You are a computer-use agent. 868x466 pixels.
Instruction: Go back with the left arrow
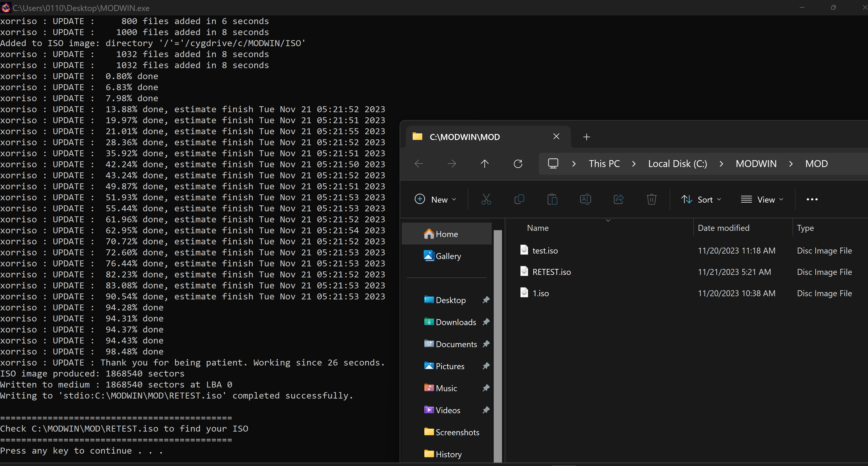(x=419, y=164)
